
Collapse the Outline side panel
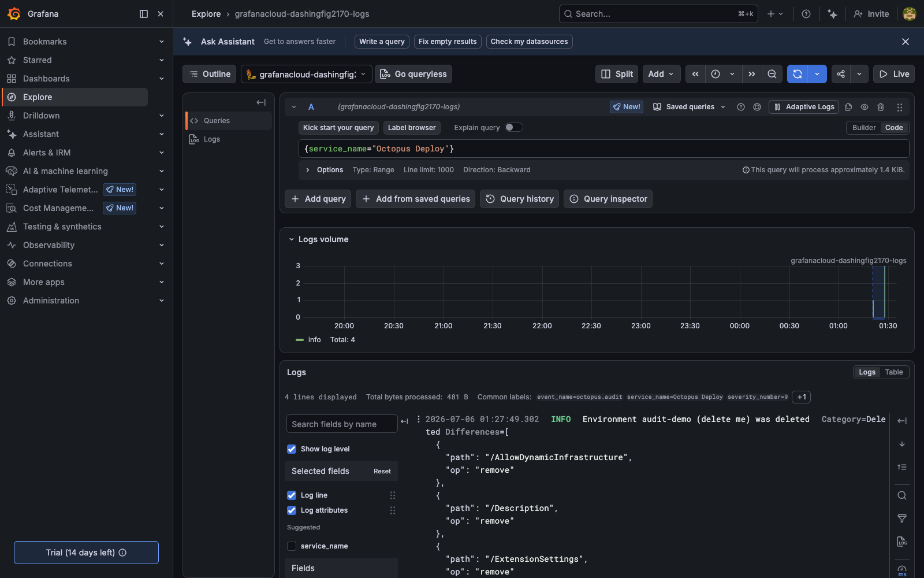point(261,102)
